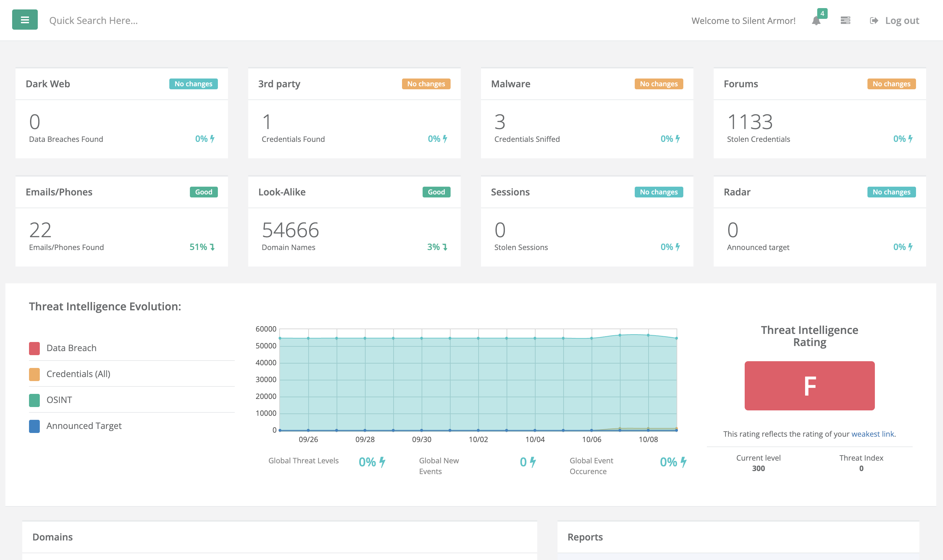
Task: Click the No changes badge on the Radar card
Action: pos(891,192)
